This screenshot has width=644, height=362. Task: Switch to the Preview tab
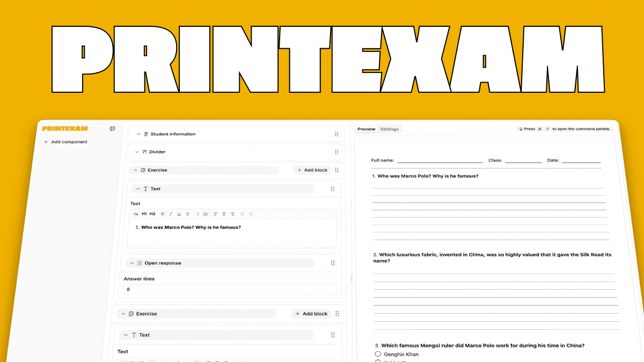click(x=367, y=129)
